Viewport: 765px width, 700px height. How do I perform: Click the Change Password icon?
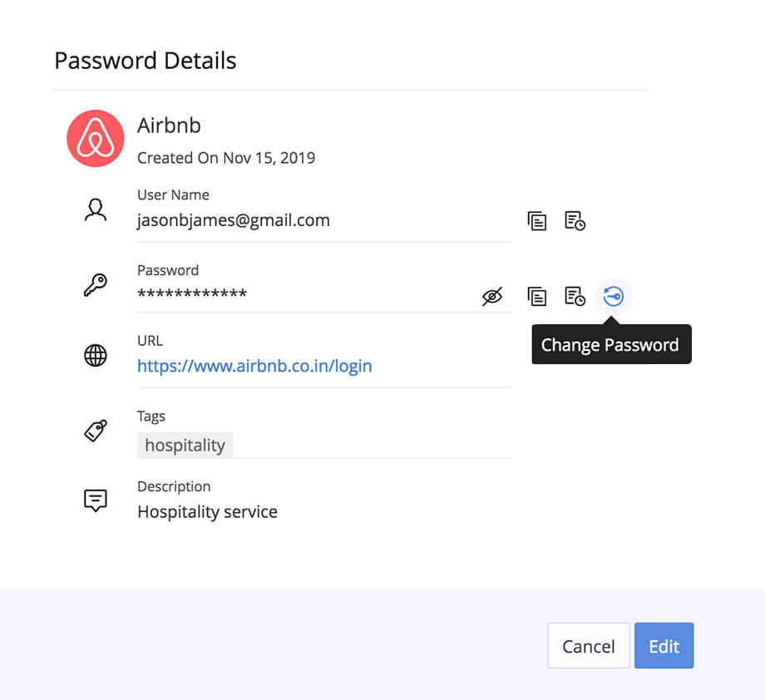pyautogui.click(x=614, y=296)
